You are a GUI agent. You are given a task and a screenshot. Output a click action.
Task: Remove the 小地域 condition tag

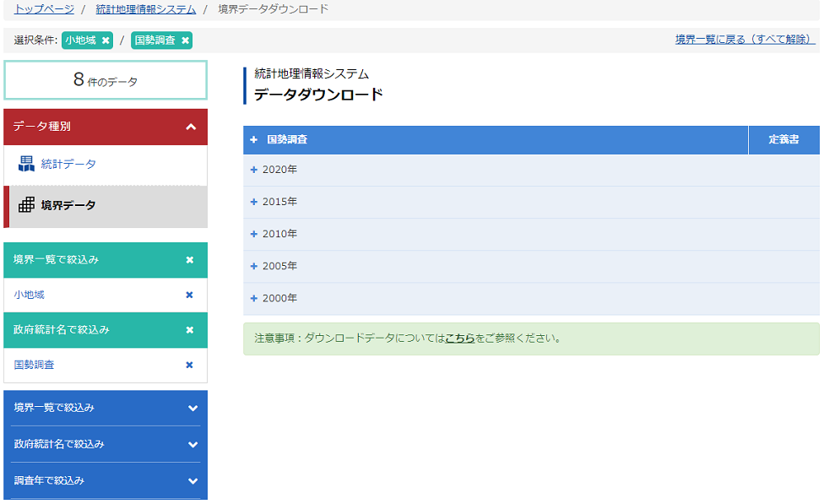[106, 41]
